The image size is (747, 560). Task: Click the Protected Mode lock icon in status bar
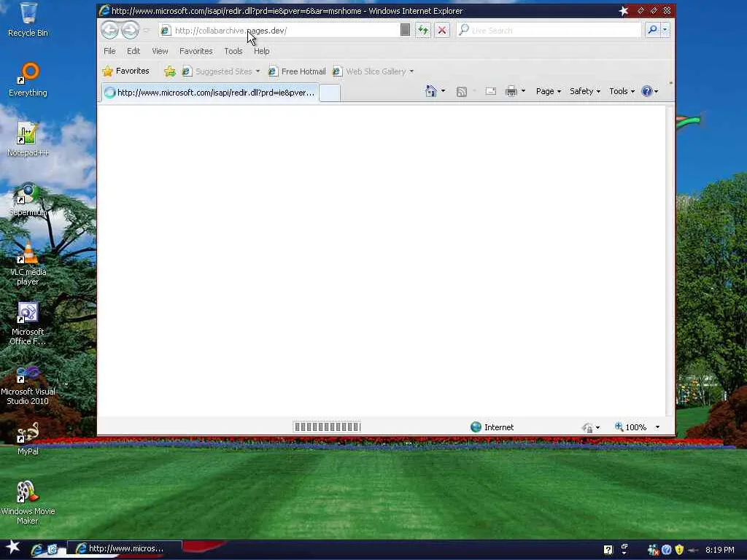(587, 427)
